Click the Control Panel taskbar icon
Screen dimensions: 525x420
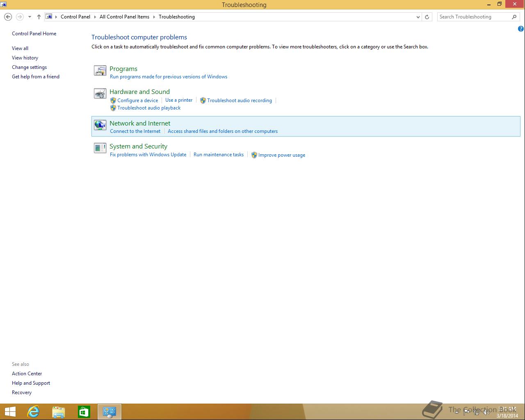110,412
